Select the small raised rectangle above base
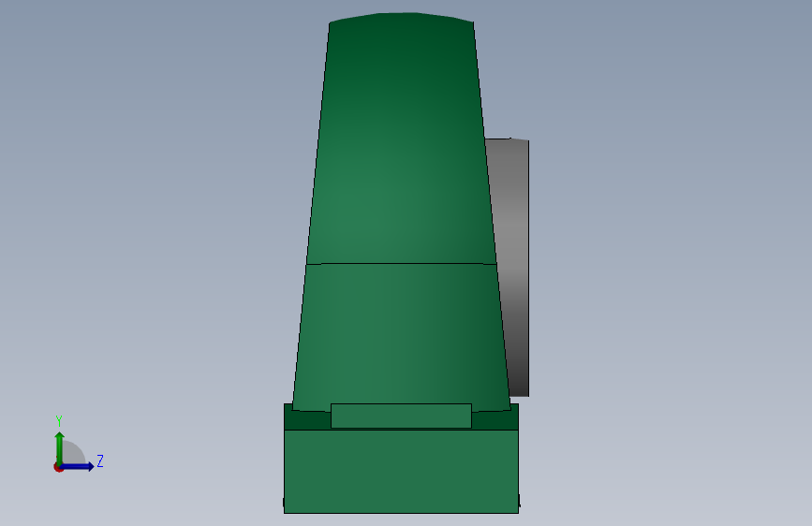Viewport: 812px width, 526px height. coord(402,416)
